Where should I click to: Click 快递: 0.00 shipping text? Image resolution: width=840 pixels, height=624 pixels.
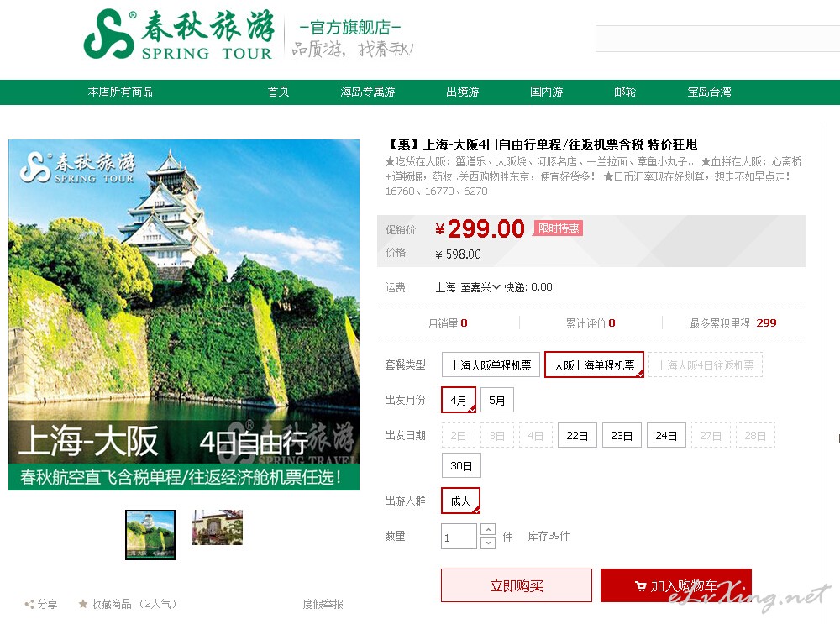pos(528,287)
